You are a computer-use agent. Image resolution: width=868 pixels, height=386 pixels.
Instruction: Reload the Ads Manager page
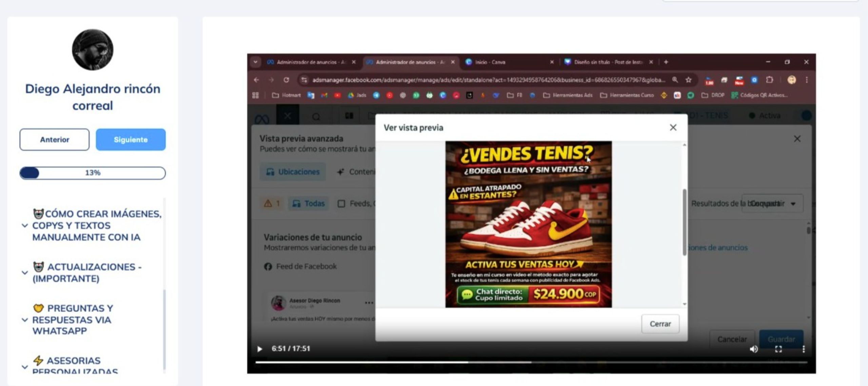(x=287, y=80)
